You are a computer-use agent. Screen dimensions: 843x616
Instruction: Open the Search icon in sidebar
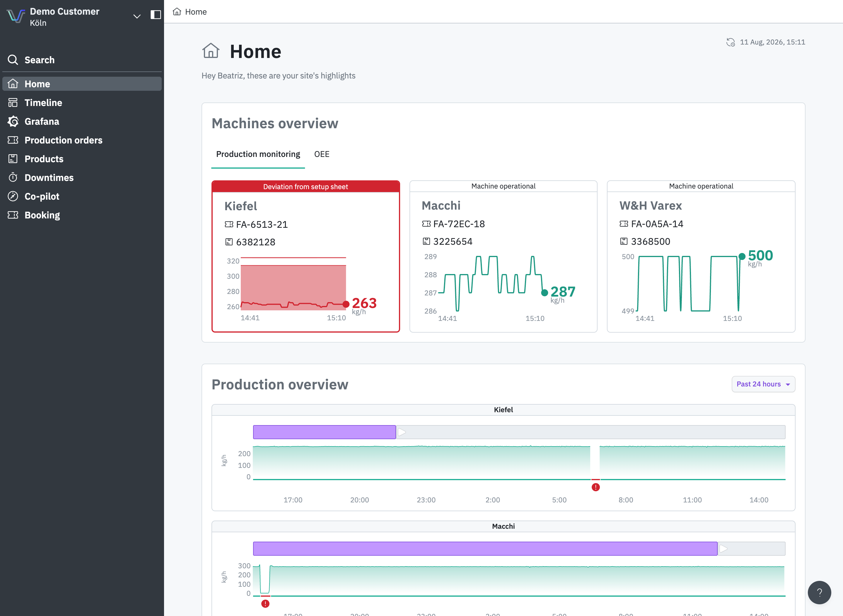13,60
